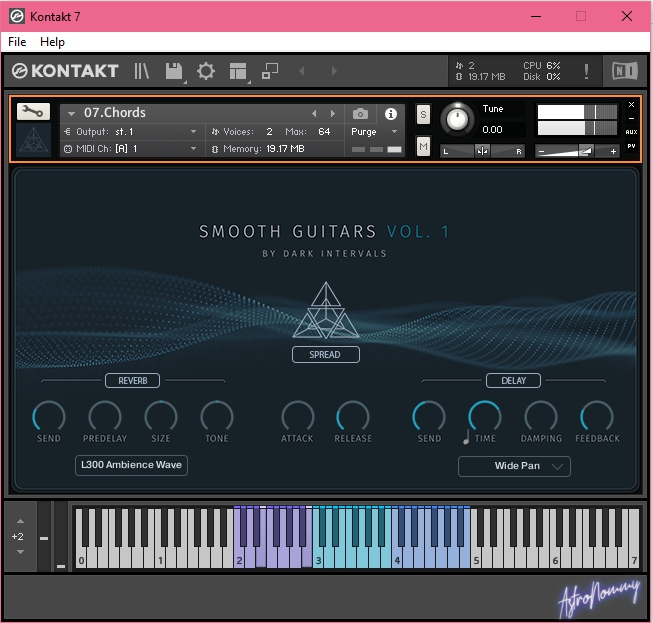Open the File menu

(17, 42)
